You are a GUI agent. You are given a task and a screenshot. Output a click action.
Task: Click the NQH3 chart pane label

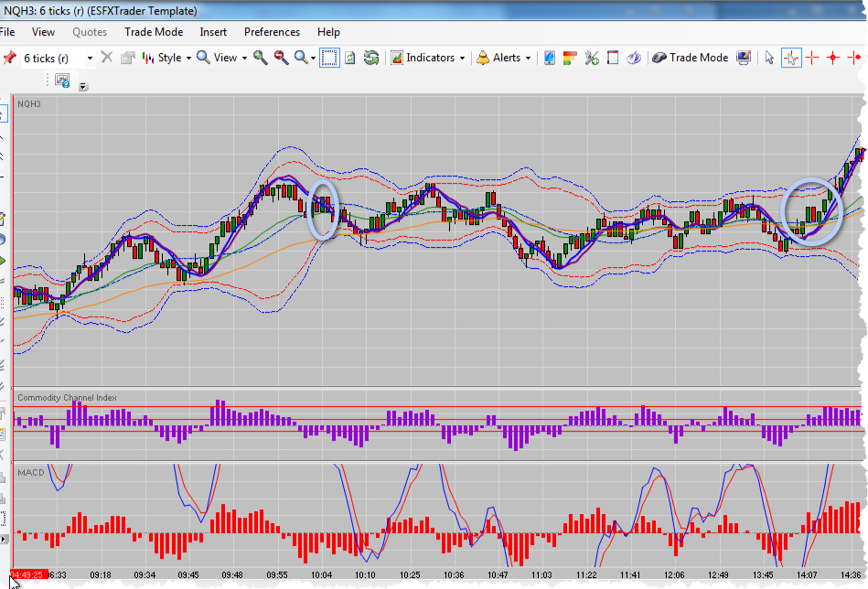pyautogui.click(x=28, y=104)
